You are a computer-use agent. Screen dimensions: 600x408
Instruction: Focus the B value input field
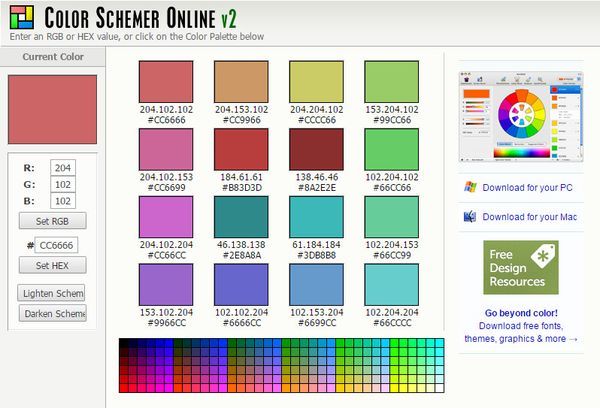(63, 201)
